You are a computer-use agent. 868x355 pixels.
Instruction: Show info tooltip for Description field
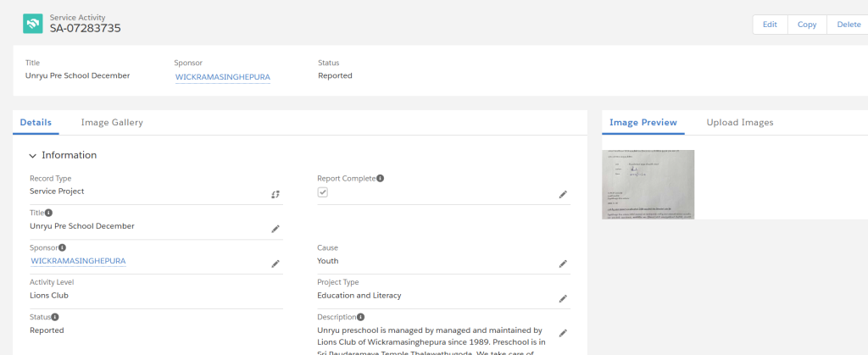[361, 318]
